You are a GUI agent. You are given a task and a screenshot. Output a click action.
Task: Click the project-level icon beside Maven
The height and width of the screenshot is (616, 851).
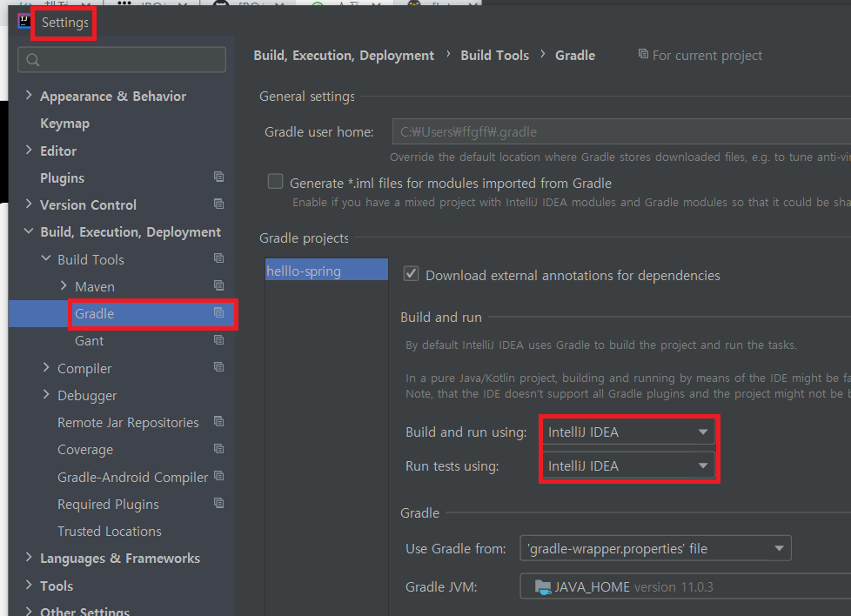[218, 285]
